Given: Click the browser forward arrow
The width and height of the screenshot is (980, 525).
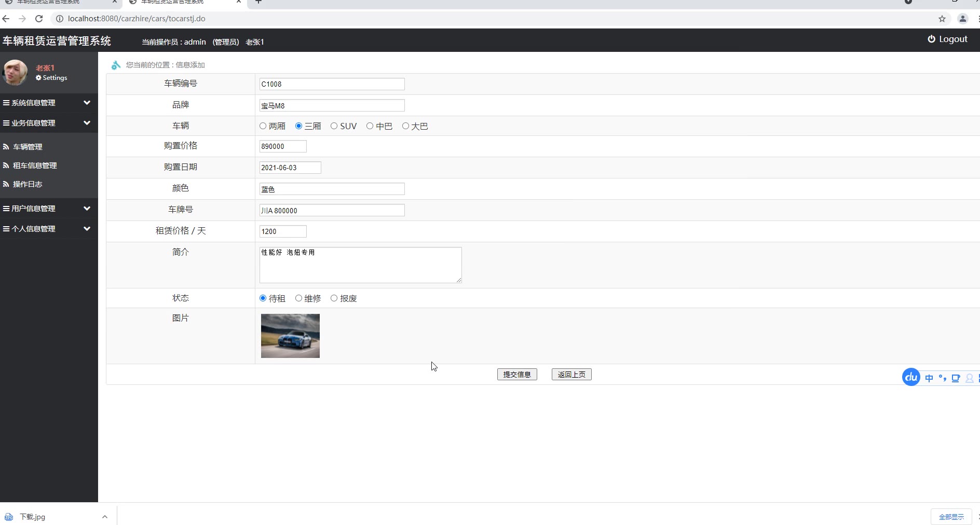Looking at the screenshot, I should click(x=22, y=19).
